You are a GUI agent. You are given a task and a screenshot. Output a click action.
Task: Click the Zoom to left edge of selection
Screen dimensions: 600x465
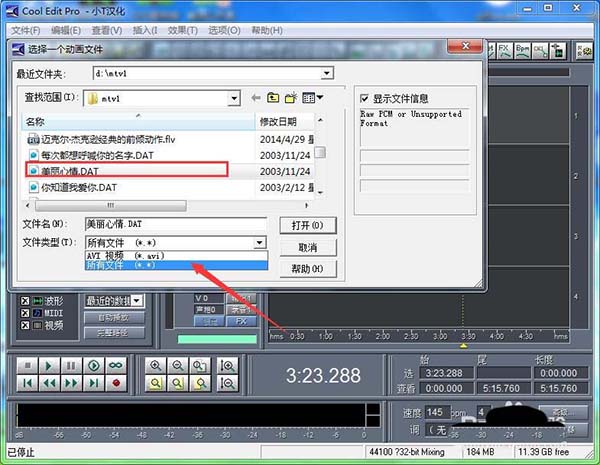click(178, 383)
